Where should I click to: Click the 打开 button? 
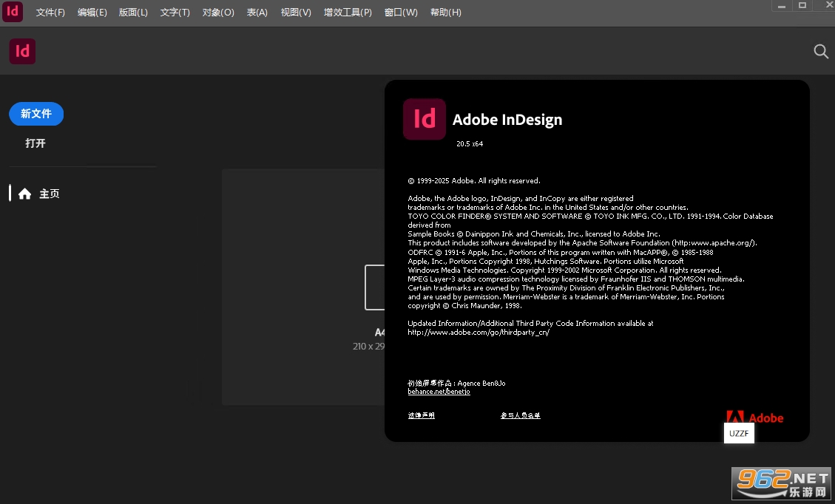point(36,143)
